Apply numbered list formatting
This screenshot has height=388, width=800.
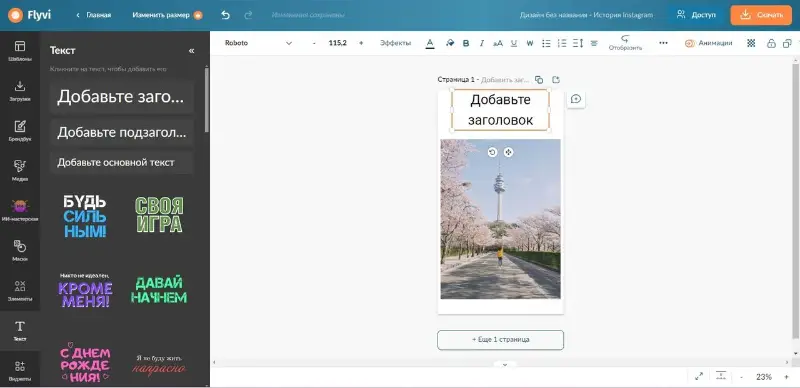click(562, 43)
